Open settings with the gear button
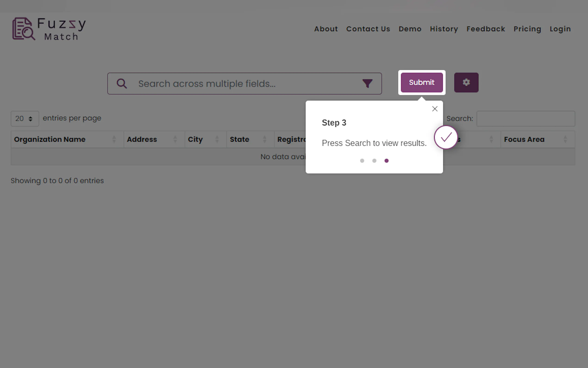This screenshot has height=368, width=588. point(466,82)
